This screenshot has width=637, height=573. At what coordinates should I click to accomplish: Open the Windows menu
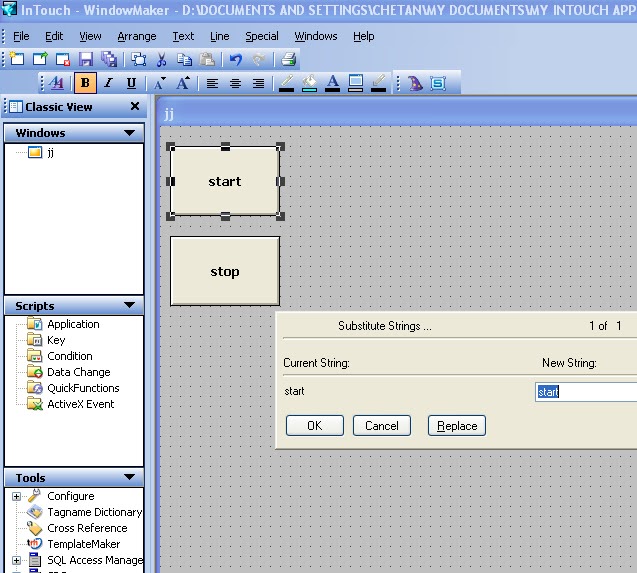pyautogui.click(x=316, y=36)
